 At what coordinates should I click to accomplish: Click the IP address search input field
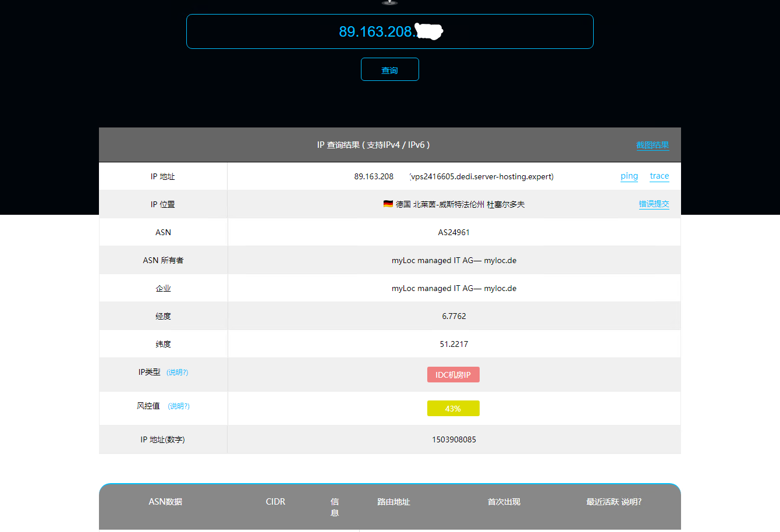[x=389, y=31]
